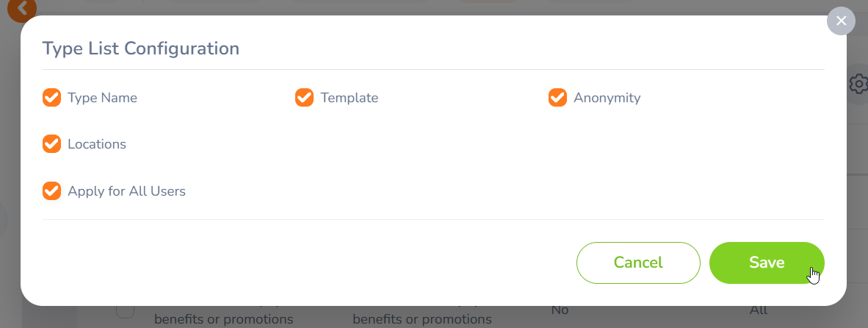Untick the Locations checkbox
Viewport: 868px width, 328px height.
tap(51, 144)
